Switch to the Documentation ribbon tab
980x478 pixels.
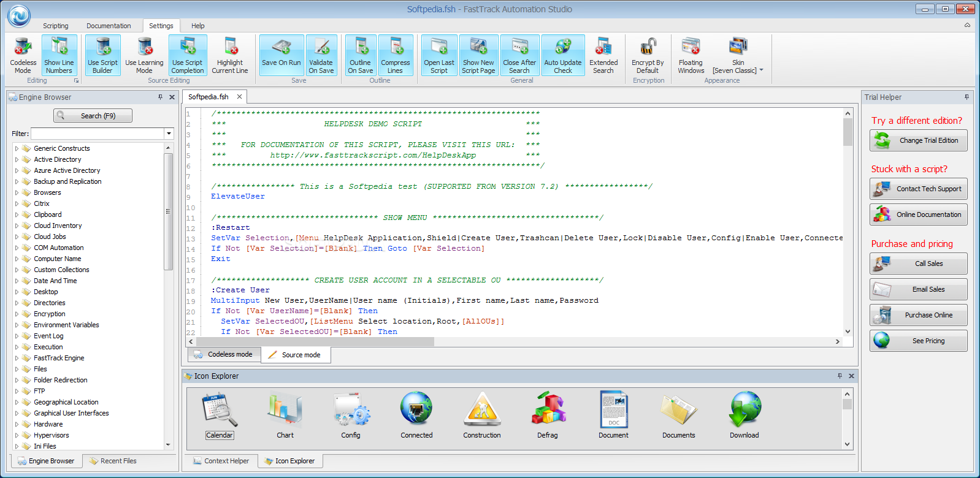tap(109, 26)
